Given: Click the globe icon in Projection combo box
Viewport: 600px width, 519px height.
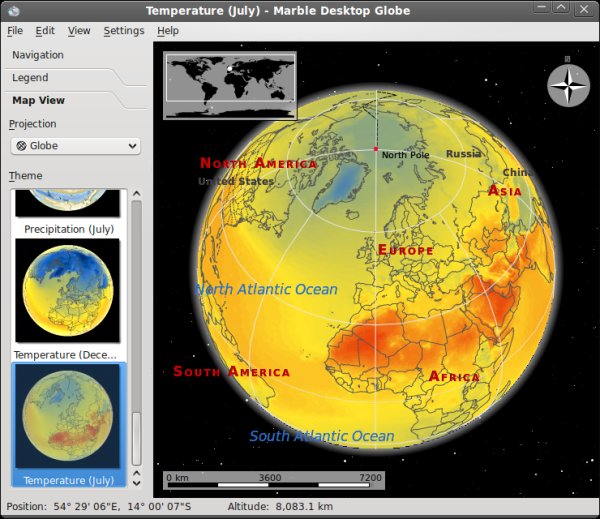Looking at the screenshot, I should point(22,146).
